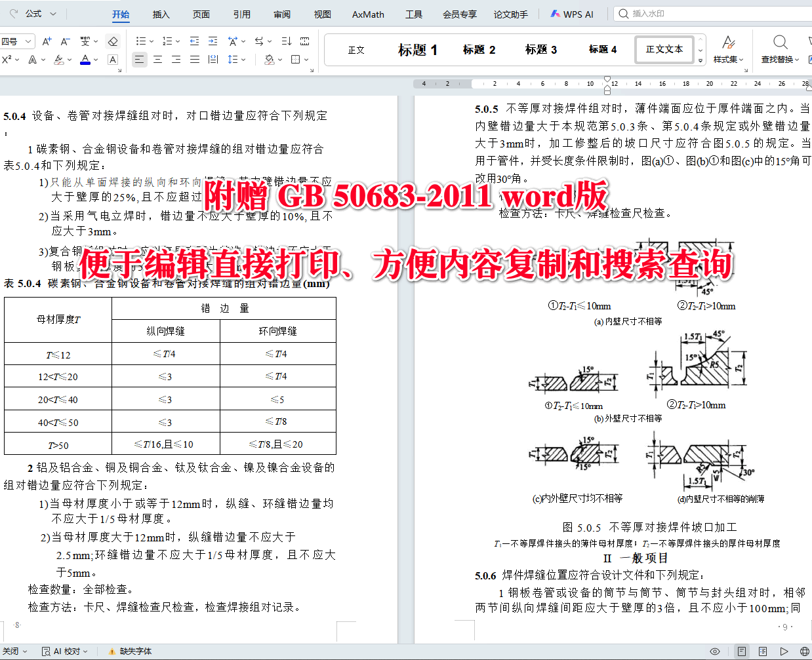Open the WPS AI button
Screen dimensions: 812x660
point(572,14)
